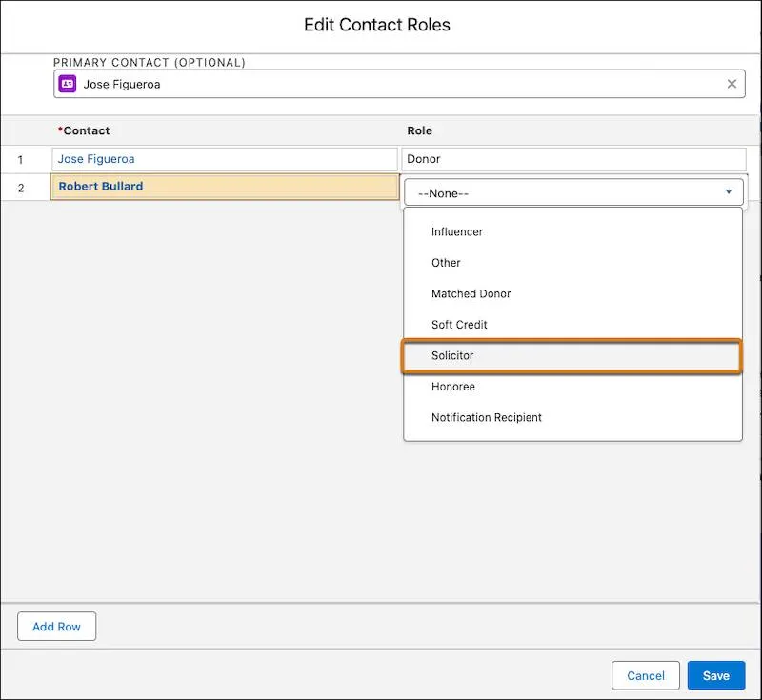
Task: Cancel editing contact roles
Action: point(646,675)
